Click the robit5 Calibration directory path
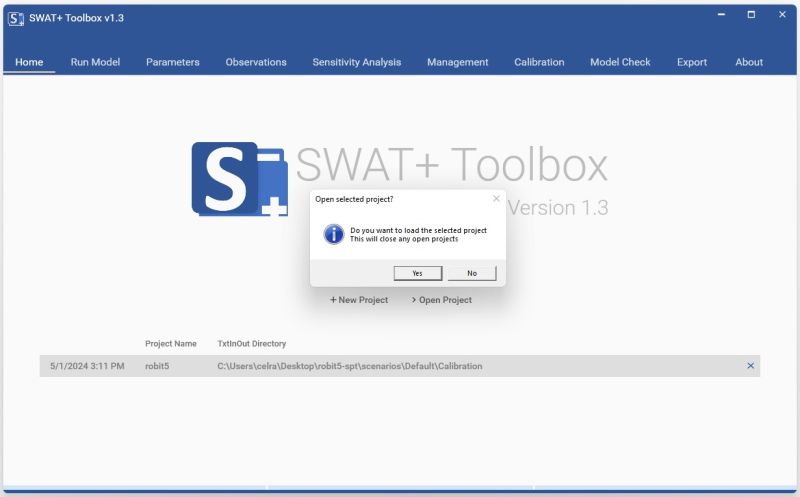Image resolution: width=800 pixels, height=497 pixels. tap(349, 366)
